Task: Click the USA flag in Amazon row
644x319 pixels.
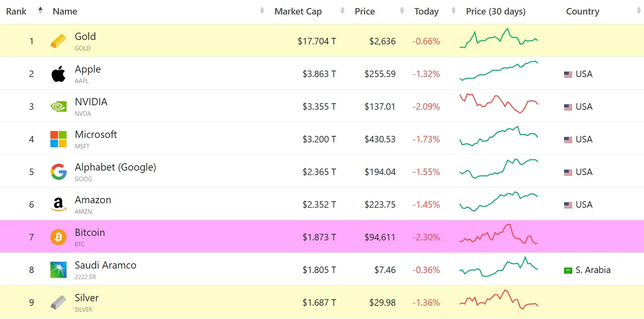Action: pyautogui.click(x=568, y=205)
